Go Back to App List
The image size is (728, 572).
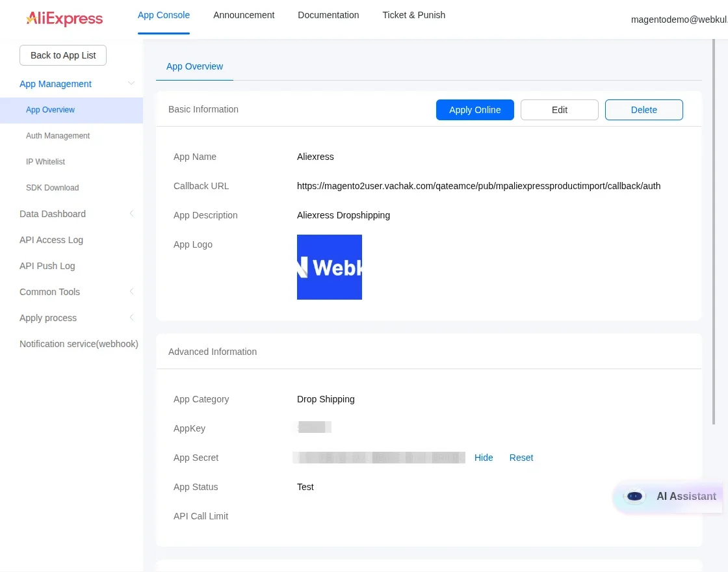[63, 55]
